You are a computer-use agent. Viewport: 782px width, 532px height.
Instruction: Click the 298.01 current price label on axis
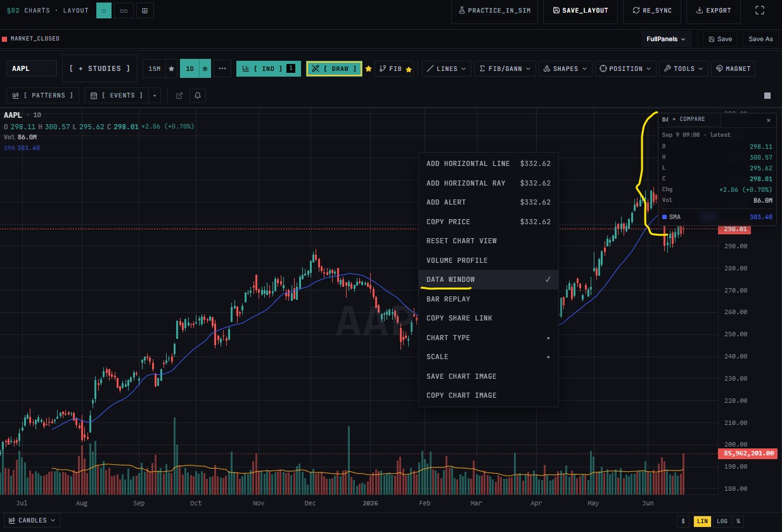coord(734,229)
